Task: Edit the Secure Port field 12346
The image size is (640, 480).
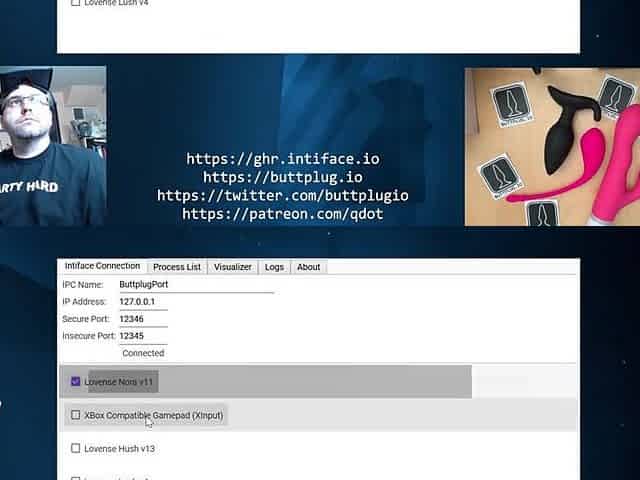Action: point(143,319)
